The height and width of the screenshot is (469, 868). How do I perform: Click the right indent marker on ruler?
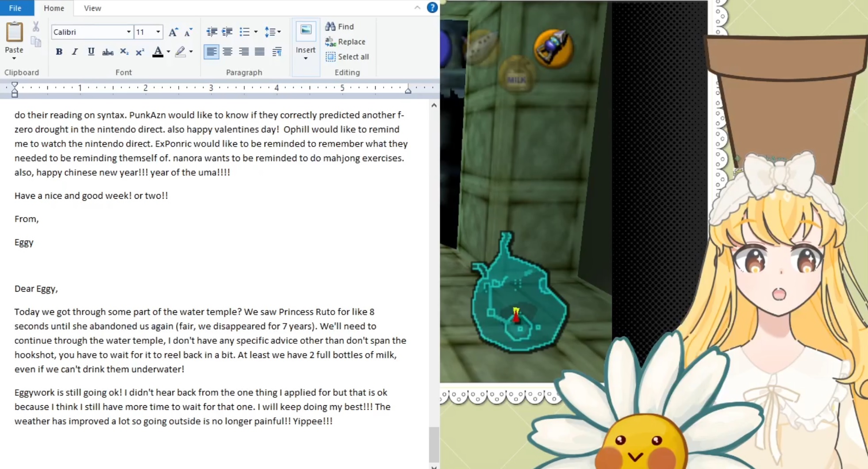pyautogui.click(x=408, y=90)
